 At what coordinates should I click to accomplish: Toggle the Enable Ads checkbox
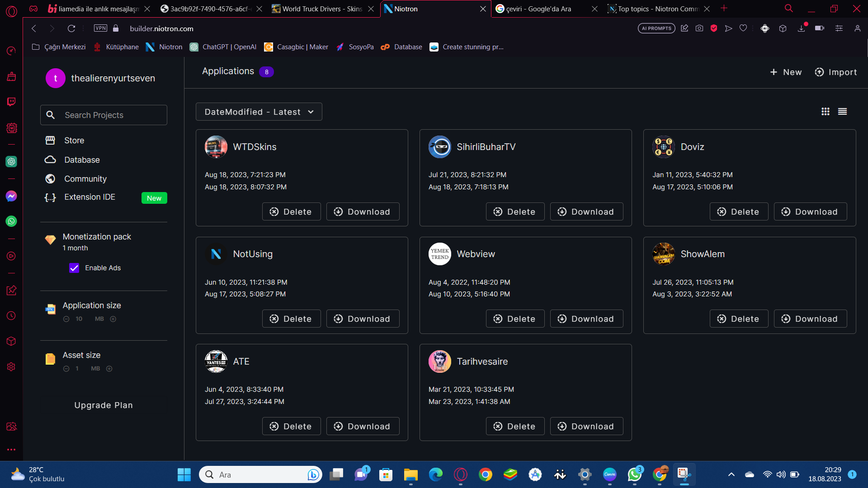74,268
